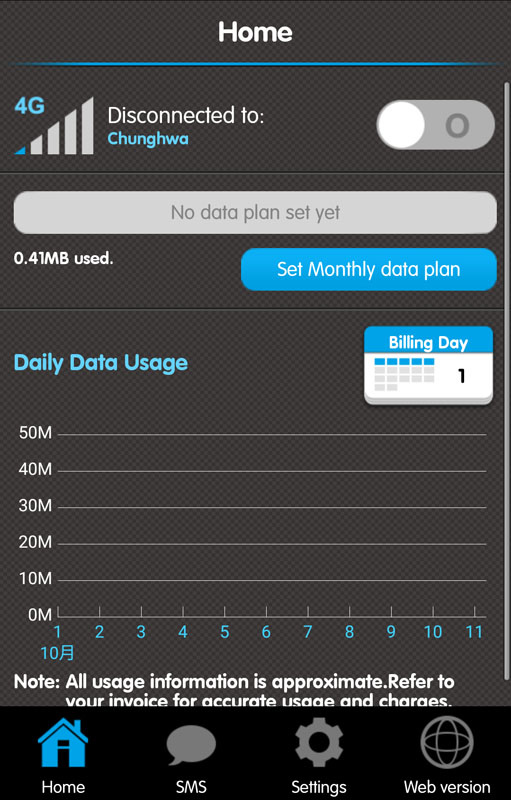511x800 pixels.
Task: Tap day 5 on usage chart axis
Action: click(x=224, y=632)
